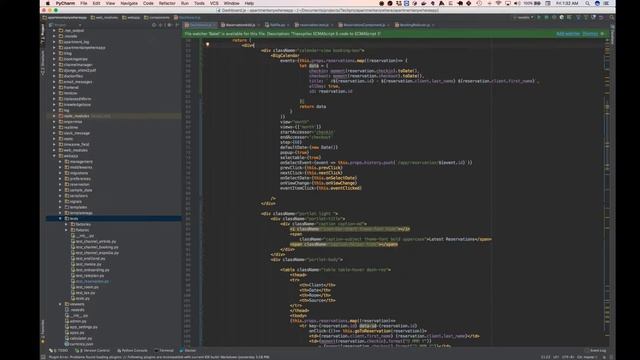Click webapp in the navigation breadcrumb bar

click(131, 18)
